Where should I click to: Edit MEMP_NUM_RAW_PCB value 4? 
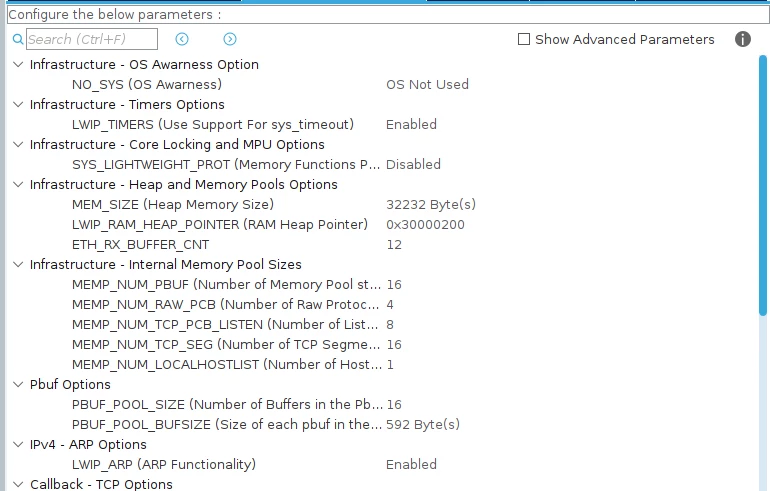pyautogui.click(x=390, y=305)
